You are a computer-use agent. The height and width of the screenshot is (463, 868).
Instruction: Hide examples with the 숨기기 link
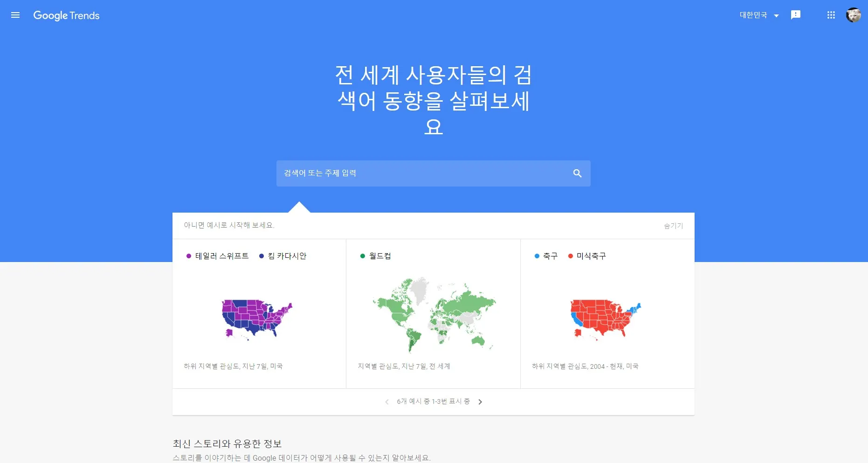673,226
